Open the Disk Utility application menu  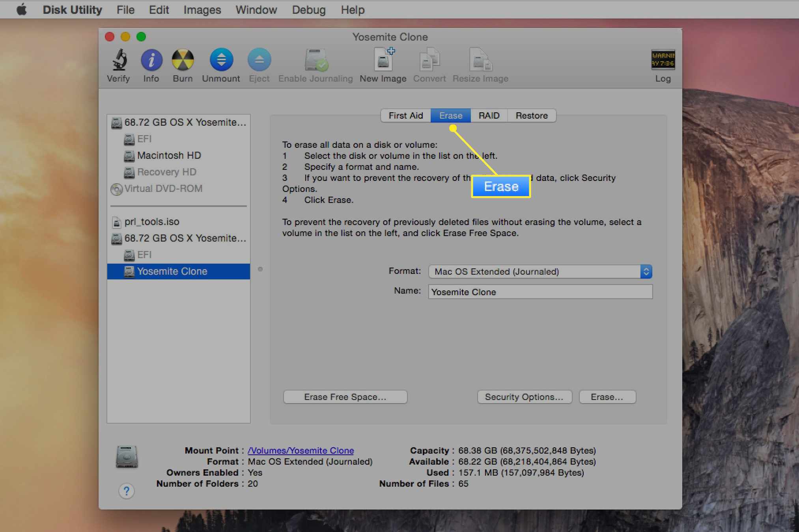[x=72, y=9]
